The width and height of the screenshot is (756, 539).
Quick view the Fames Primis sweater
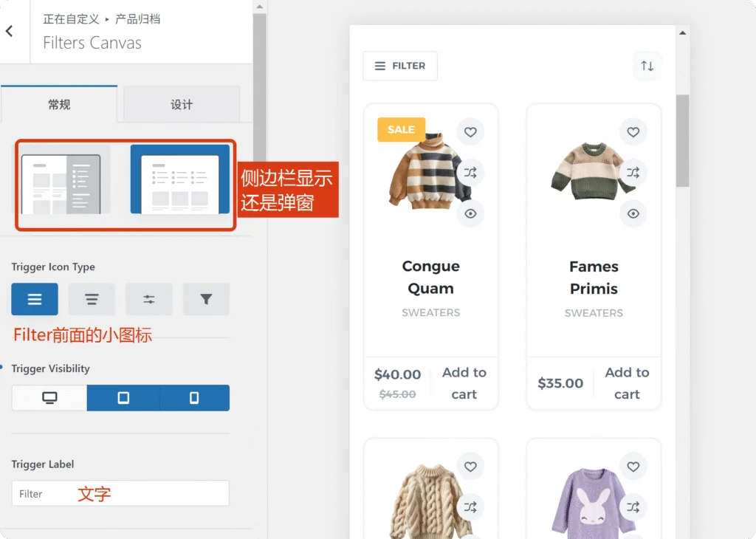coord(633,213)
